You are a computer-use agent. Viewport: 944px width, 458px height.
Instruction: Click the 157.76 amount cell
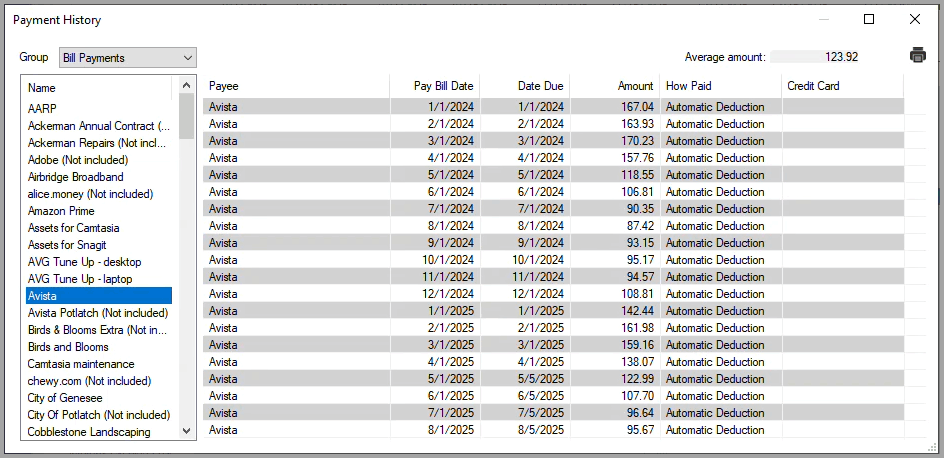click(615, 158)
